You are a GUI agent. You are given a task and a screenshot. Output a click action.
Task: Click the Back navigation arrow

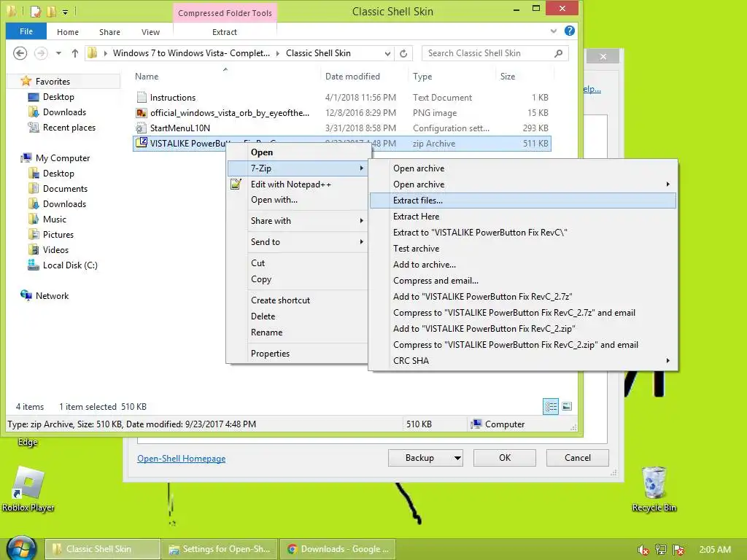[x=20, y=52]
